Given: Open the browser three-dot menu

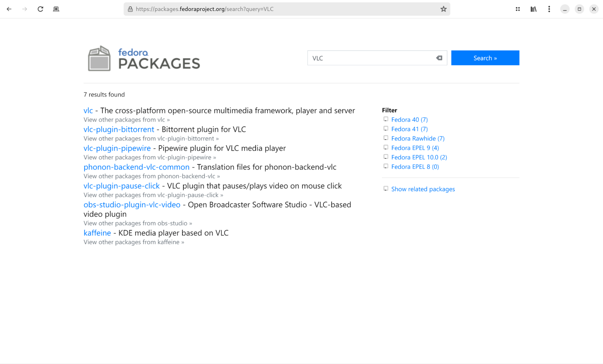Looking at the screenshot, I should click(x=549, y=9).
